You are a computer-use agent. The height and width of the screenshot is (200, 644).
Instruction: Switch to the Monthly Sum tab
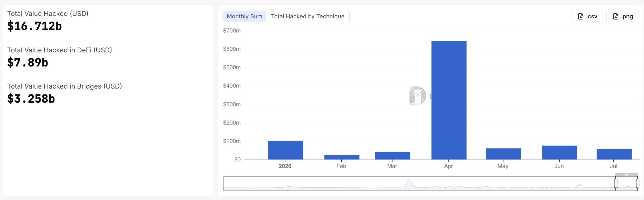click(244, 16)
